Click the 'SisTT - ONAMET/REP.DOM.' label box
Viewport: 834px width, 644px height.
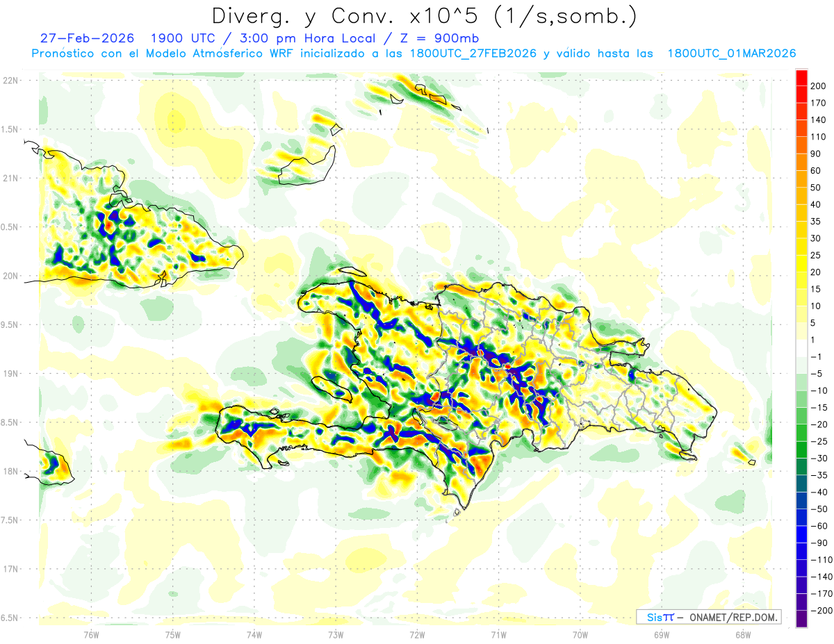coord(708,617)
